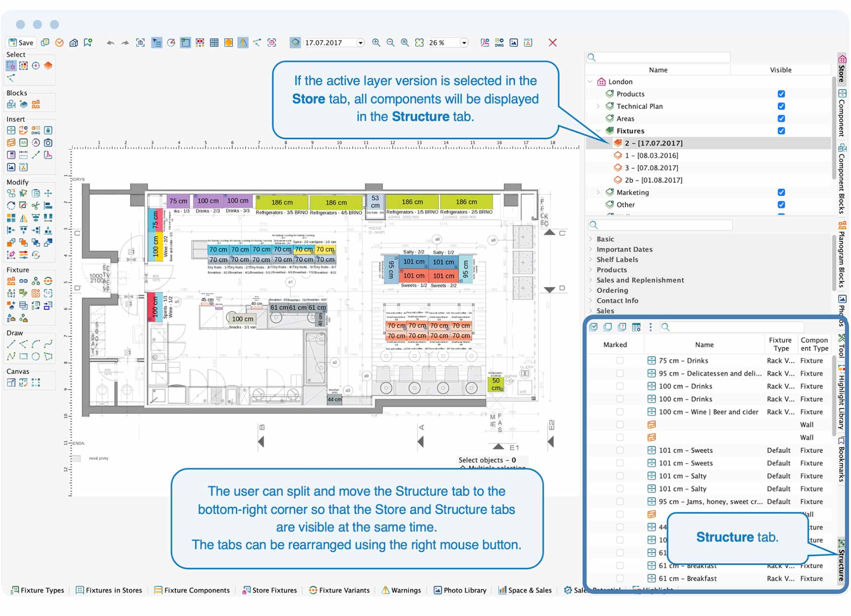The image size is (851, 616).
Task: Click the Store panel search field
Action: tap(658, 57)
